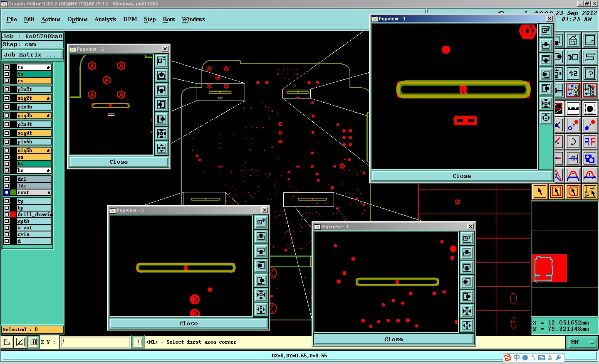The height and width of the screenshot is (364, 599).
Task: Select the plain arrow pointer tool
Action: click(540, 192)
